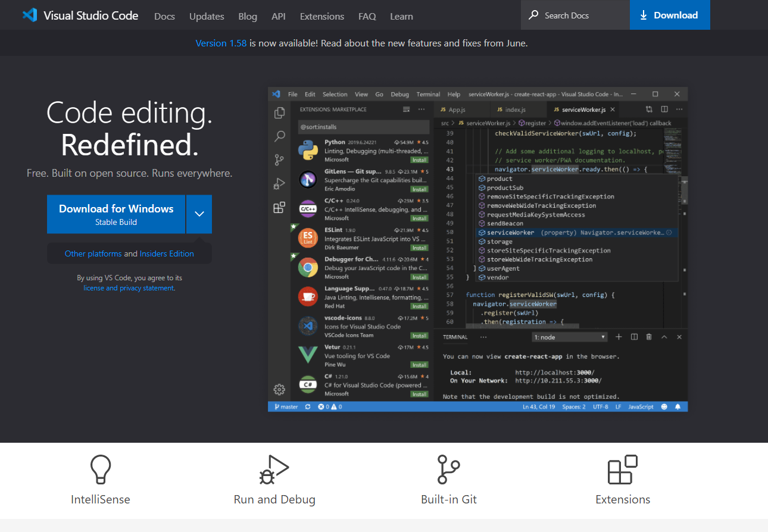
Task: Click Install for the C/C++ extension
Action: point(419,218)
